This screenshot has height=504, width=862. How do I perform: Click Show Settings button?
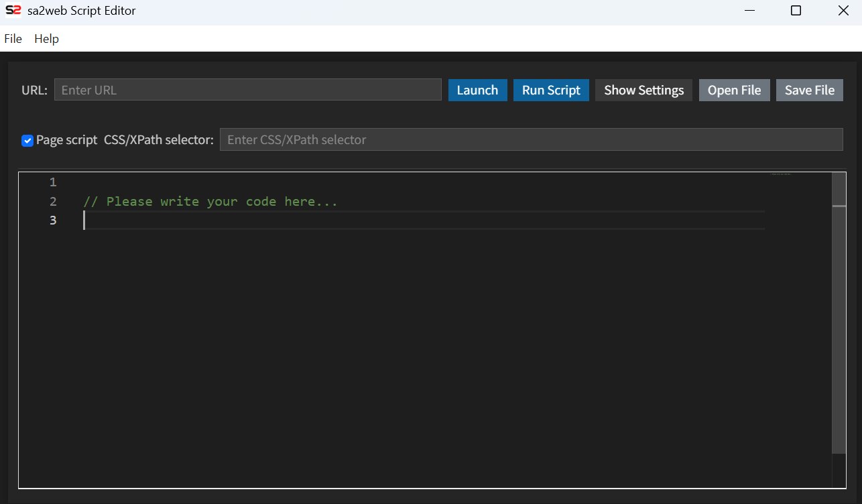643,90
